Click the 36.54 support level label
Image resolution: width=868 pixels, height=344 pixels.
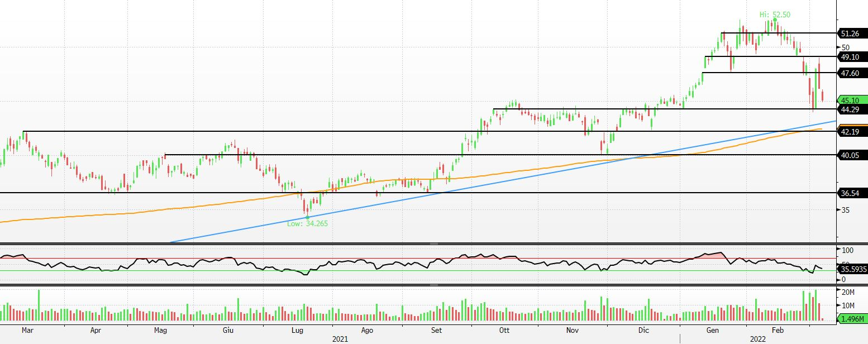pos(852,193)
